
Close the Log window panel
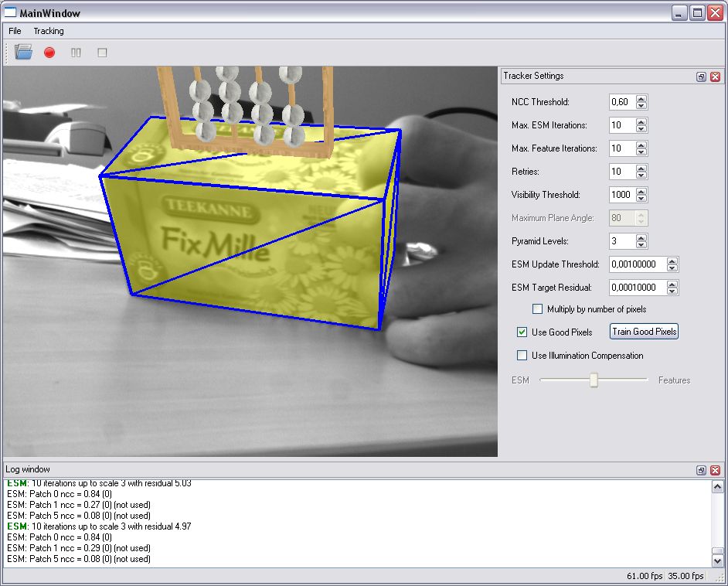[x=716, y=470]
